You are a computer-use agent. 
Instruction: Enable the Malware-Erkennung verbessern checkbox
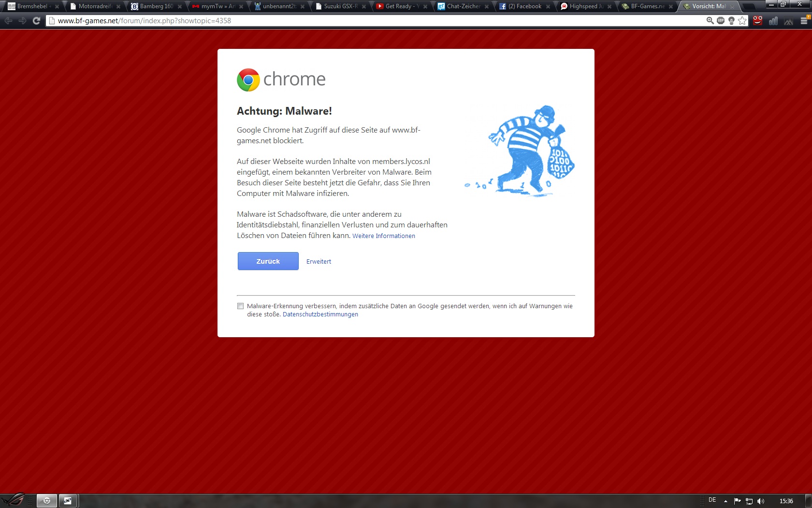[x=240, y=306]
